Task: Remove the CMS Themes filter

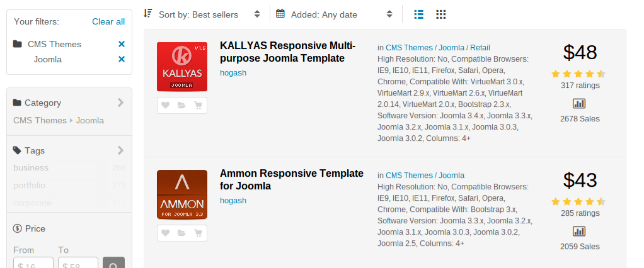Action: [122, 44]
